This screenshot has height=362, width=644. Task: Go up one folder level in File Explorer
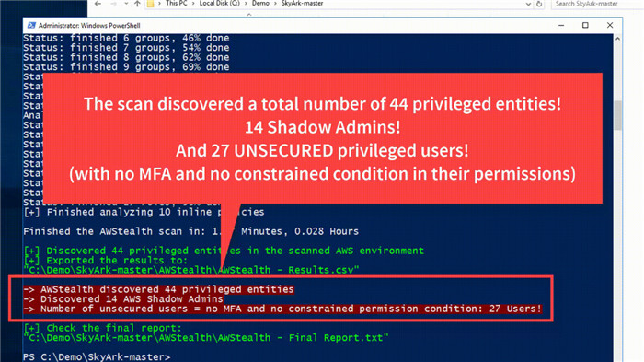pyautogui.click(x=137, y=4)
